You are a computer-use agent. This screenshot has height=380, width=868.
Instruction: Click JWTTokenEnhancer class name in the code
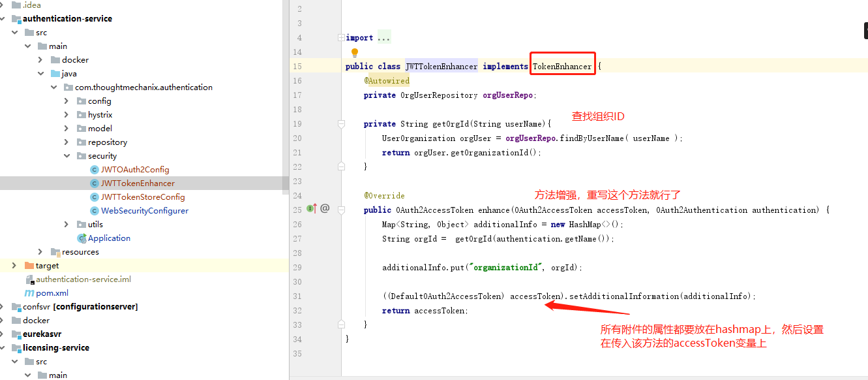(x=441, y=67)
